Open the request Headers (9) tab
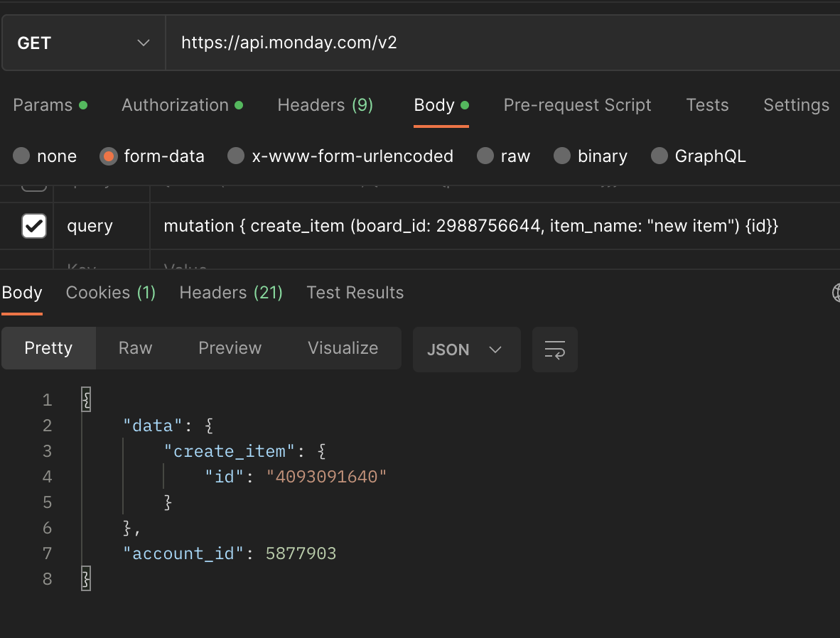 (325, 105)
